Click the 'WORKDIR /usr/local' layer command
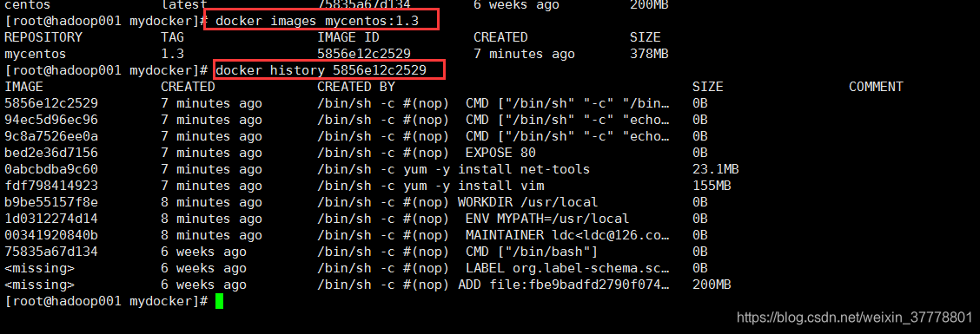Image resolution: width=980 pixels, height=334 pixels. tap(528, 202)
